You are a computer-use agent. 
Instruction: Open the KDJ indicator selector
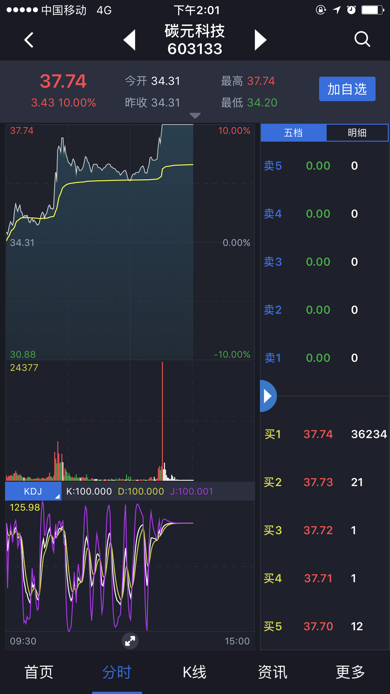click(33, 491)
